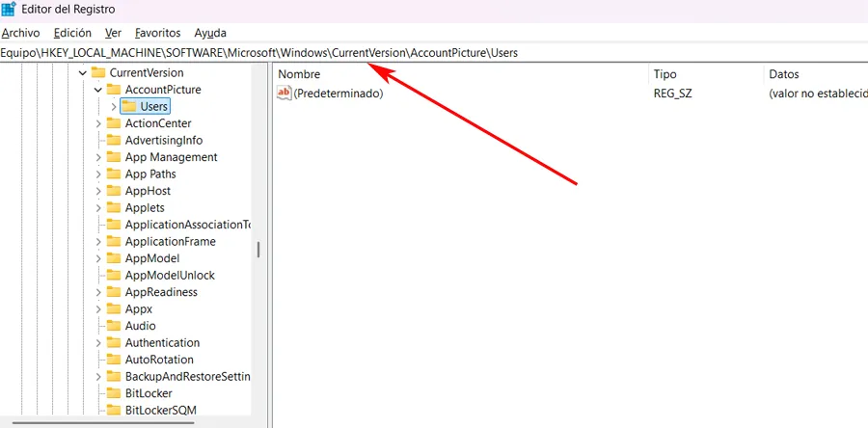Click the BackupAndRestoreSettin folder icon

(x=114, y=376)
